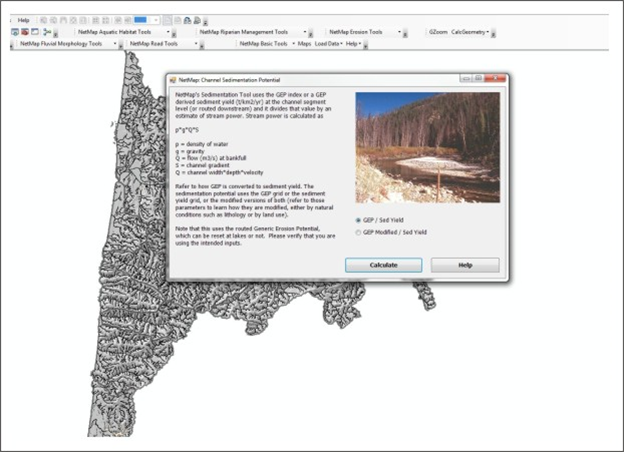Open NetMap Basic Tools dropdown
Image resolution: width=624 pixels, height=452 pixels.
pos(267,44)
